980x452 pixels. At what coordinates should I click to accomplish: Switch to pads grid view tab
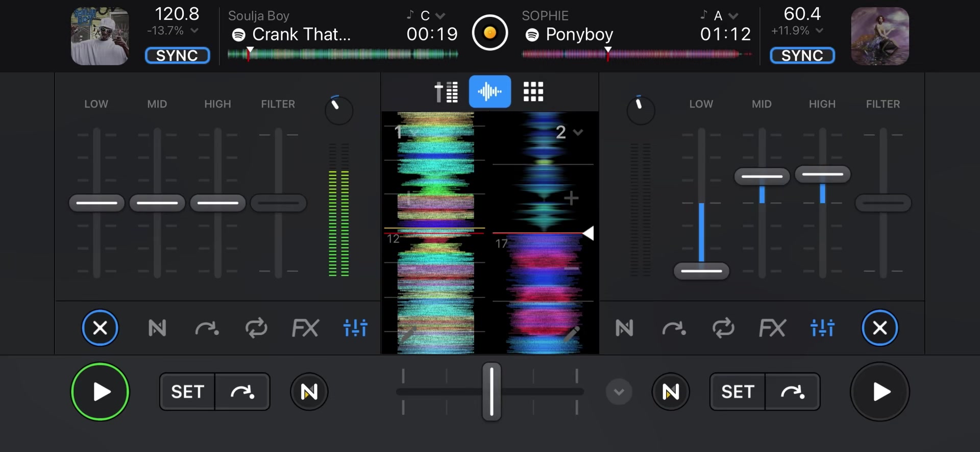pos(533,92)
